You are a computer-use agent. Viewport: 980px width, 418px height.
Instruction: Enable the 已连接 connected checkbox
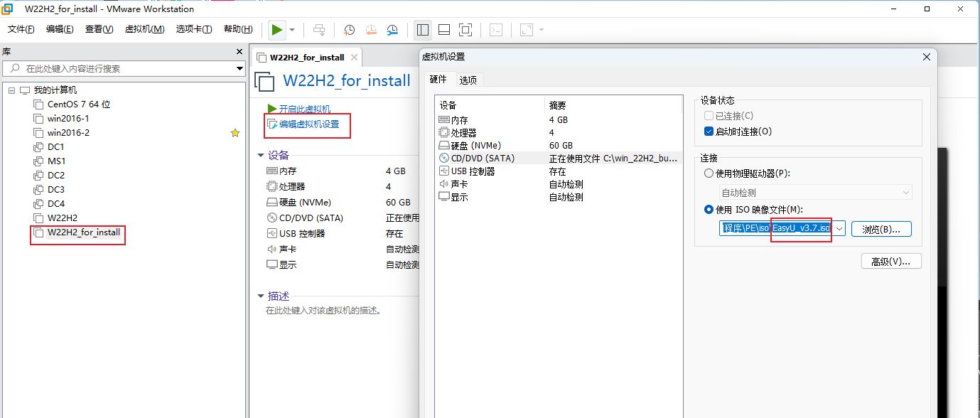(x=709, y=116)
